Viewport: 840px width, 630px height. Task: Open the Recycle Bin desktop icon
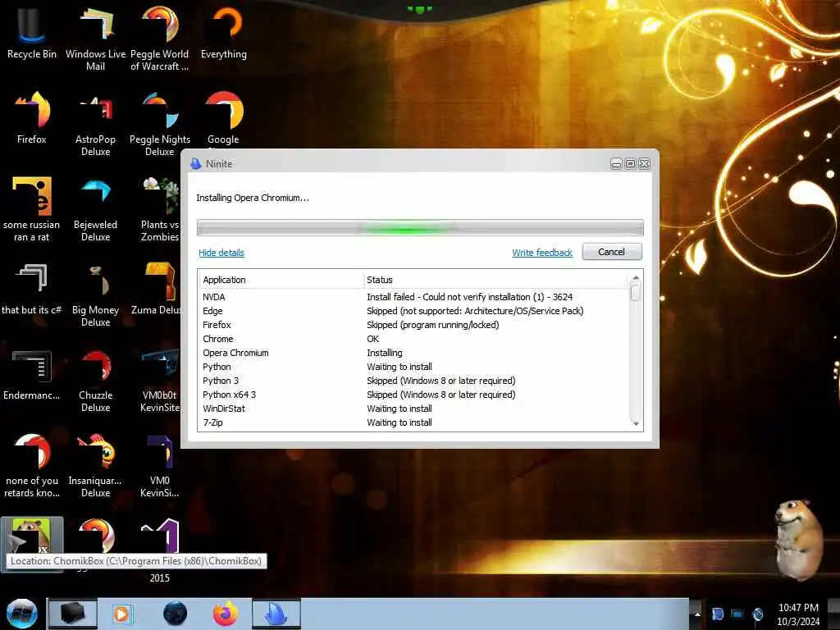pyautogui.click(x=32, y=32)
